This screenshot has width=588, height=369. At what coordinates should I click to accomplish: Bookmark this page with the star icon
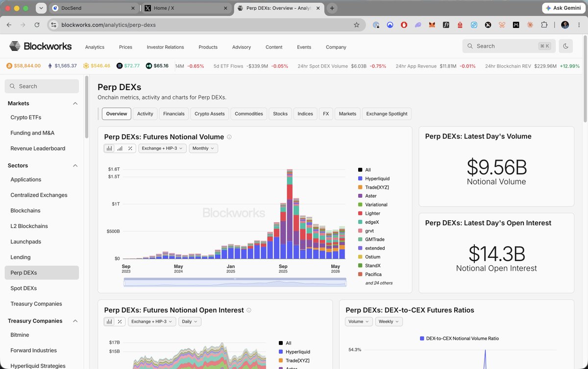[357, 25]
